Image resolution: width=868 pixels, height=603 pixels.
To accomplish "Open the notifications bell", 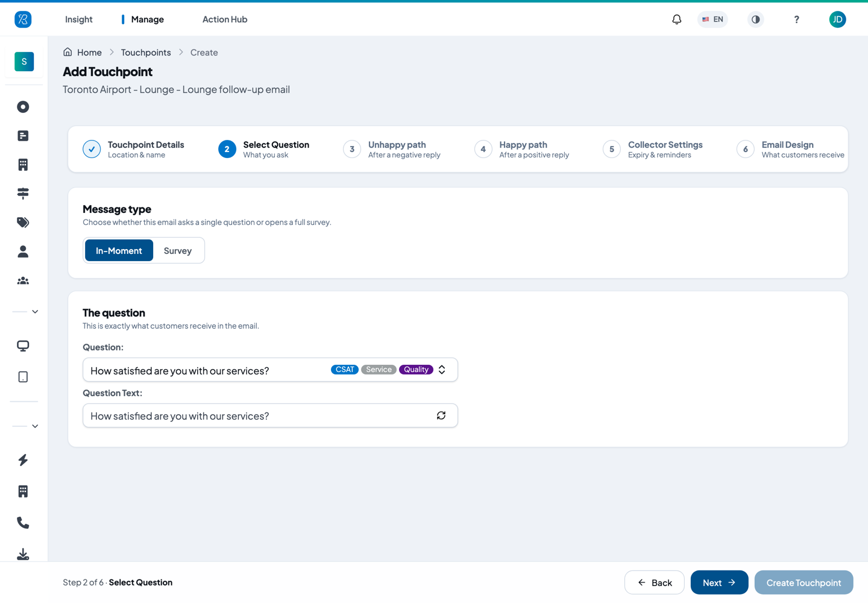I will coord(677,19).
